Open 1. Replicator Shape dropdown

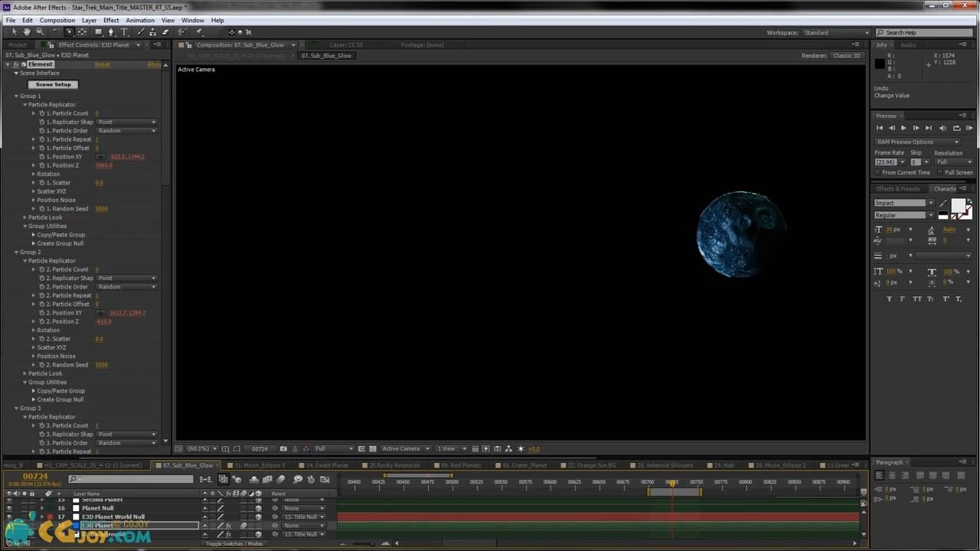pyautogui.click(x=127, y=122)
